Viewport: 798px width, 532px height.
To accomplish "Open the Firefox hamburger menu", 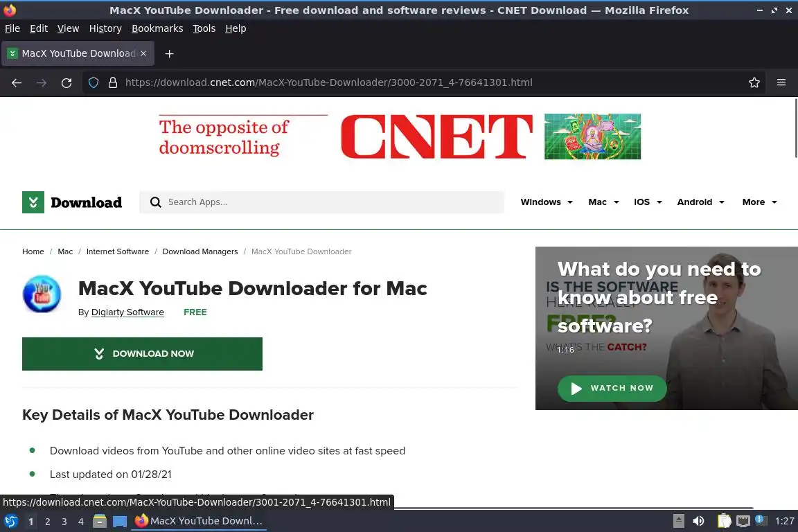I will (x=781, y=82).
